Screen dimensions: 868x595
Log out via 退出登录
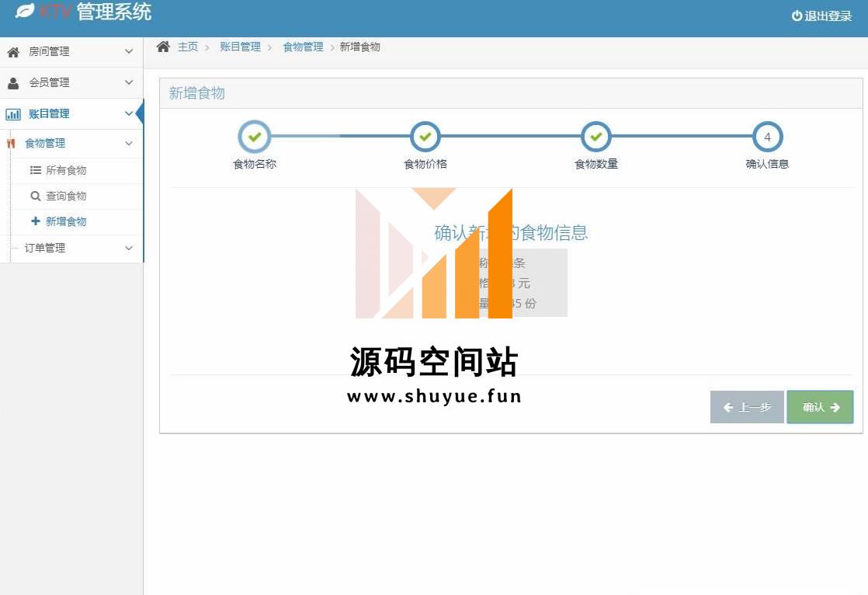click(x=821, y=16)
